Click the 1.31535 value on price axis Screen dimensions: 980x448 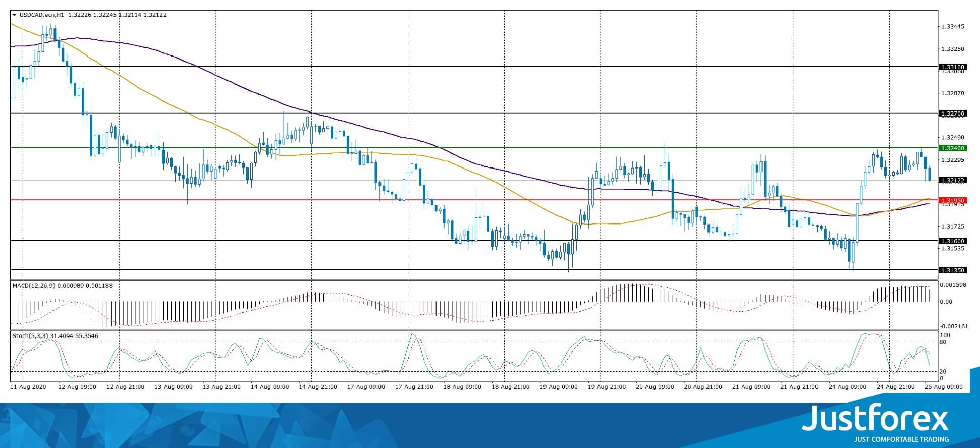(953, 248)
